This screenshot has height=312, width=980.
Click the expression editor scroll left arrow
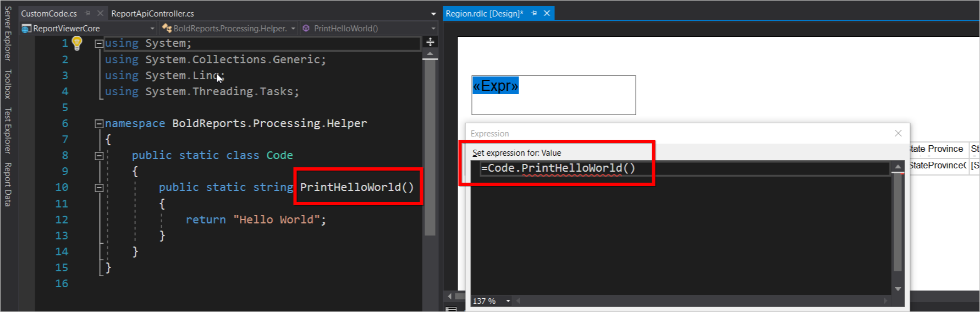[518, 301]
